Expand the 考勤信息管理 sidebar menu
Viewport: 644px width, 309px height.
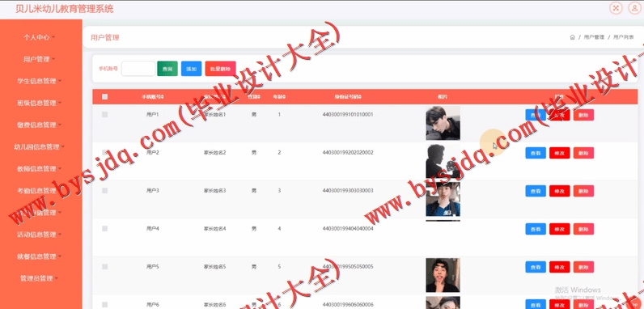pyautogui.click(x=40, y=191)
